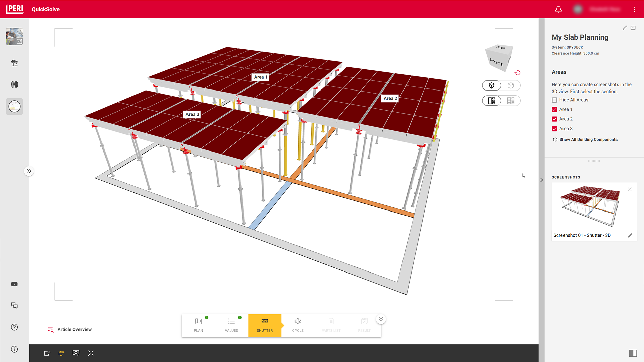Switch the view toggle to wireframe cube mode

[x=511, y=85]
